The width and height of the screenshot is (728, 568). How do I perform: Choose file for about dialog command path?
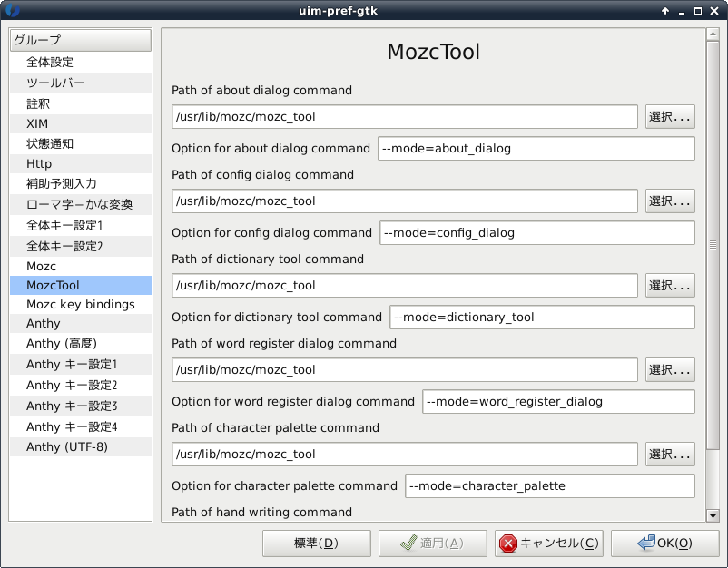[670, 116]
